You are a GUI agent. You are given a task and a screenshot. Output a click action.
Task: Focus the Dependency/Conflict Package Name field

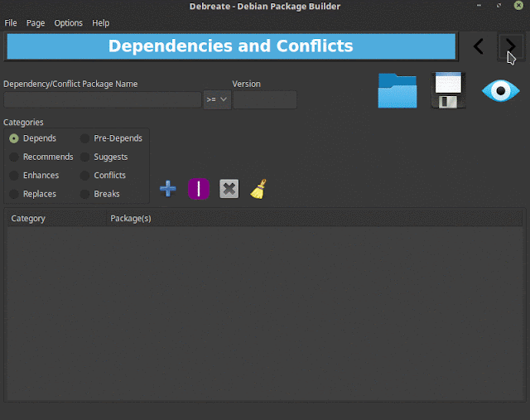point(103,99)
